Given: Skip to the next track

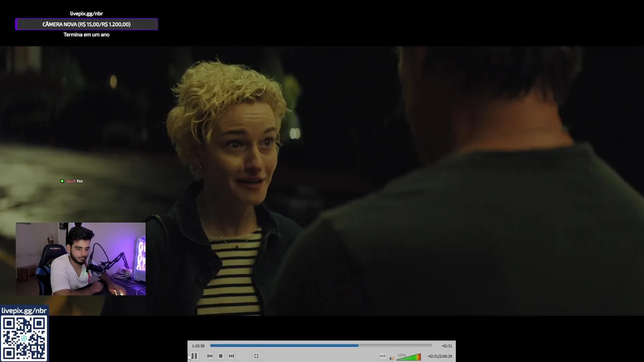Looking at the screenshot, I should click(231, 356).
